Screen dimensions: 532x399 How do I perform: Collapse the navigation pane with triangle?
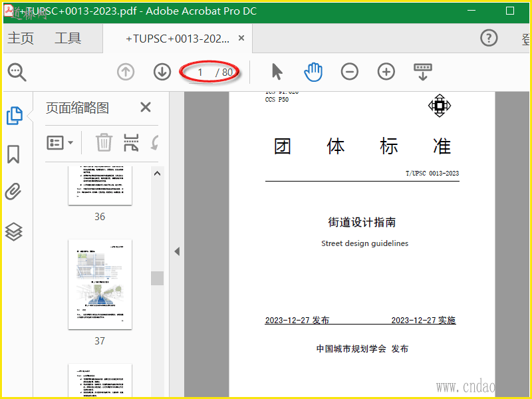point(177,251)
